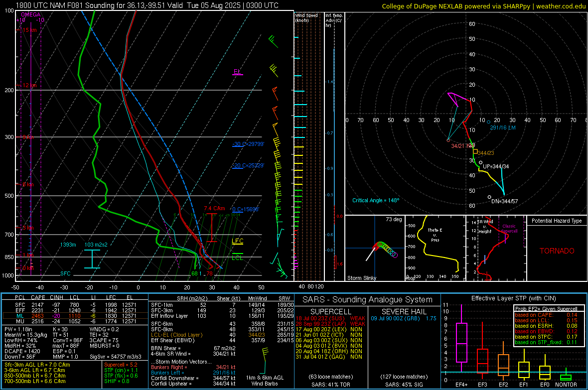Image resolution: width=588 pixels, height=390 pixels.
Task: Click the red 'TORNADO' hazard text
Action: [x=557, y=251]
